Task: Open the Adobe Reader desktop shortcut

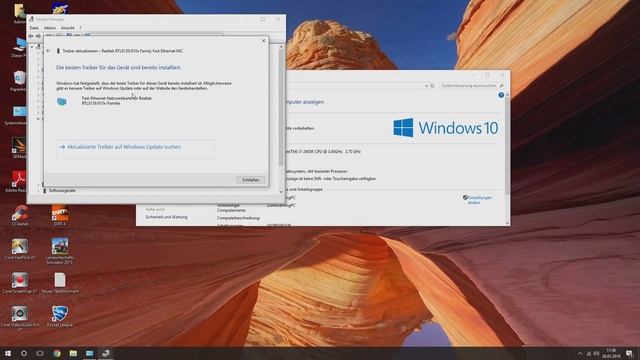Action: [19, 182]
